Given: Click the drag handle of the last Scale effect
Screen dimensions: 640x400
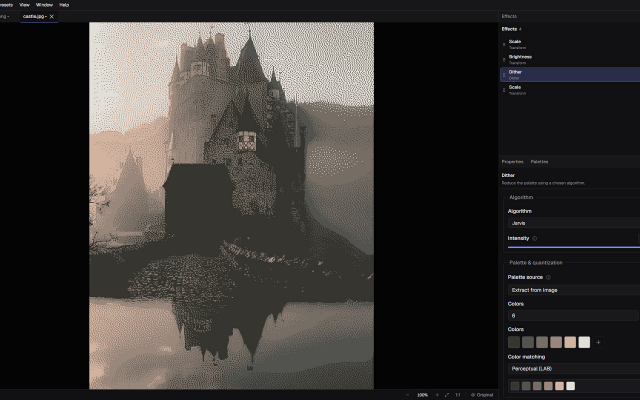Looking at the screenshot, I should click(504, 90).
